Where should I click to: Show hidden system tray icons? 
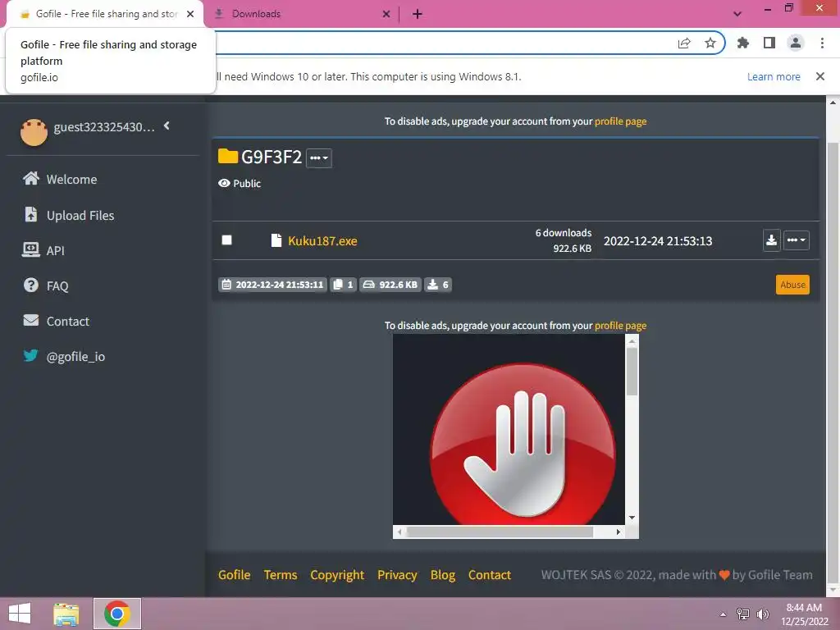723,614
